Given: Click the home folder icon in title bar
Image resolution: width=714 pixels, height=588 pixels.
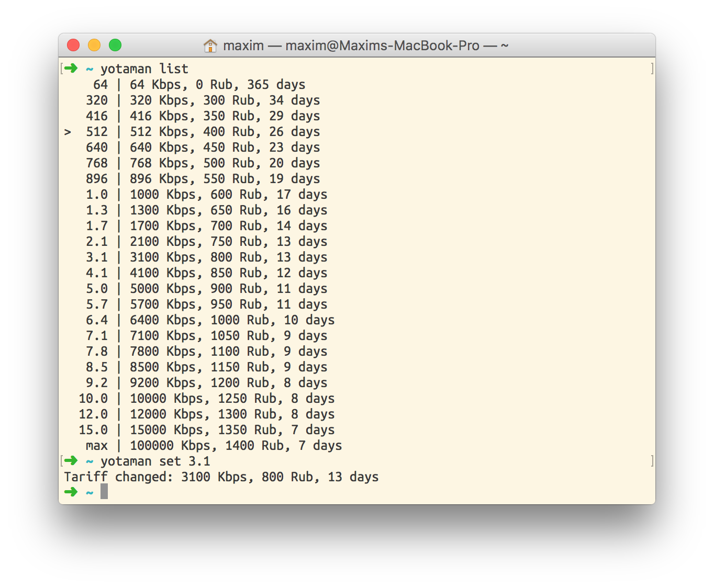Looking at the screenshot, I should click(210, 46).
